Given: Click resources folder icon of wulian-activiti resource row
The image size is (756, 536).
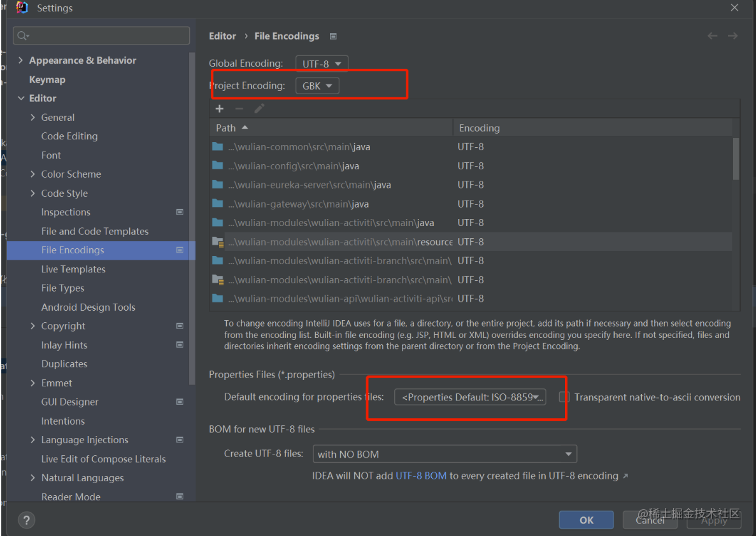Looking at the screenshot, I should pyautogui.click(x=218, y=242).
